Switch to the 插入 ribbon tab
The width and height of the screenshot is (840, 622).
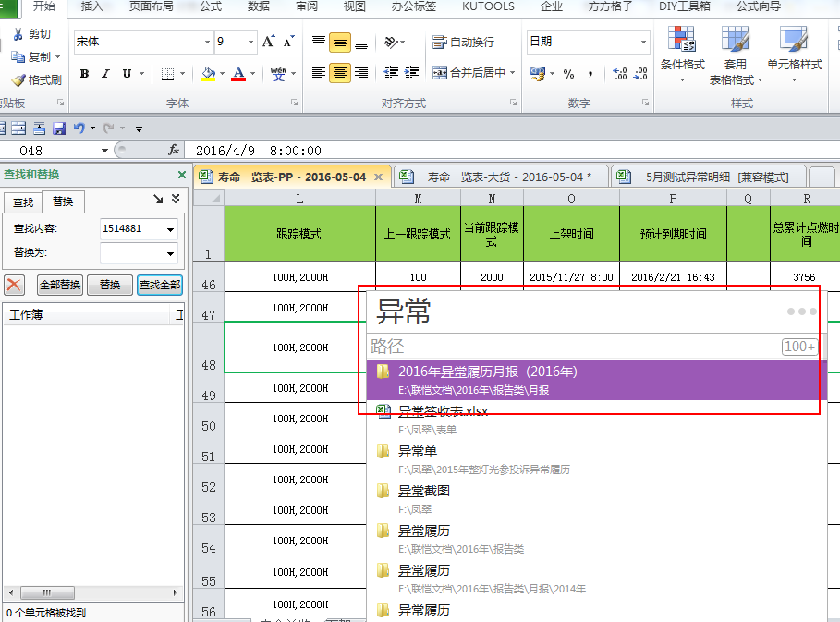pos(91,6)
